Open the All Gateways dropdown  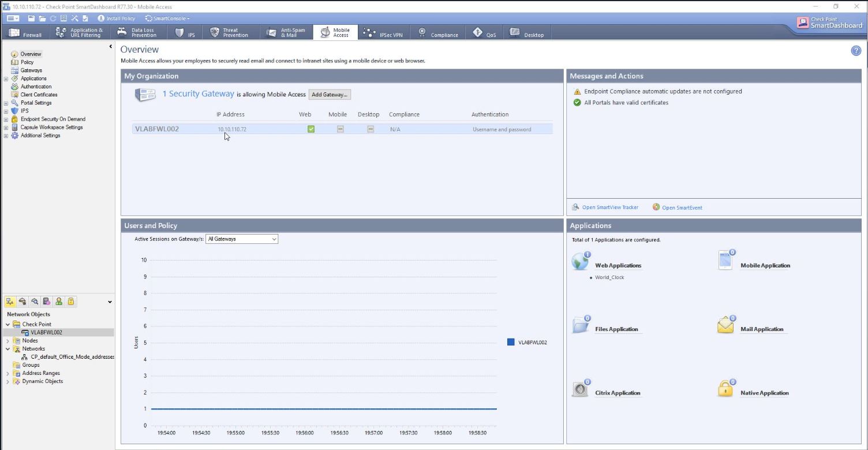242,239
